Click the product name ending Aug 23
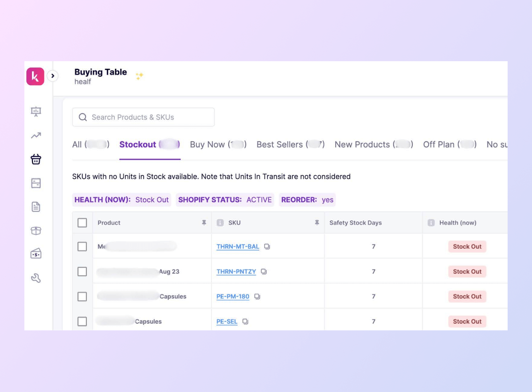This screenshot has width=532, height=392. tap(138, 271)
